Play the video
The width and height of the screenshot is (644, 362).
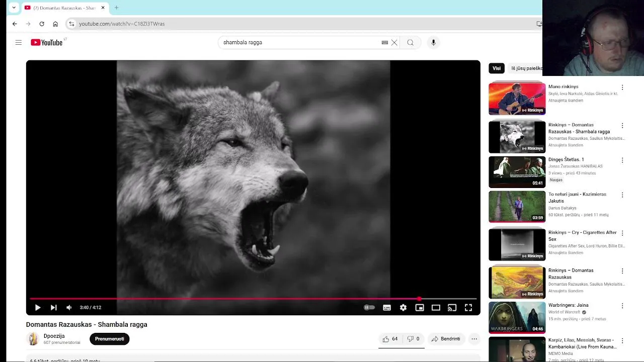pos(38,308)
